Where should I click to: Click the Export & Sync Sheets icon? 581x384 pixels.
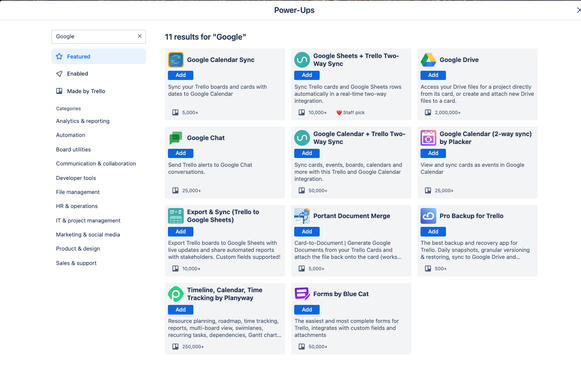(176, 216)
